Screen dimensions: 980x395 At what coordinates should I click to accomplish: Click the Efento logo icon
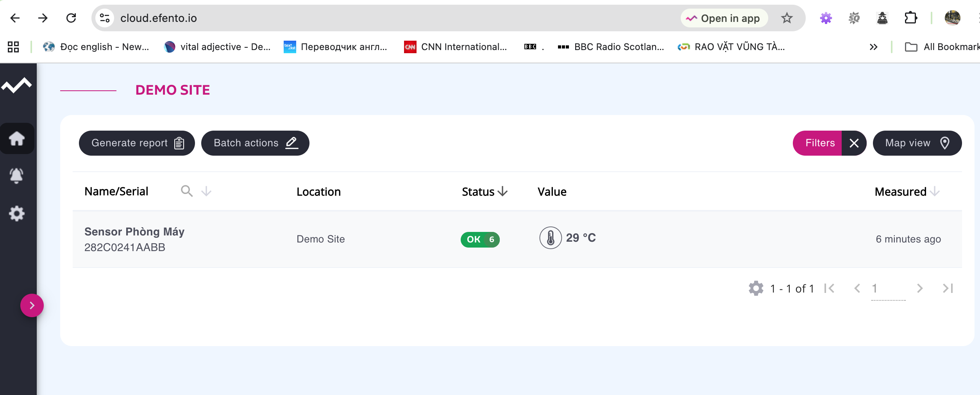(x=16, y=85)
